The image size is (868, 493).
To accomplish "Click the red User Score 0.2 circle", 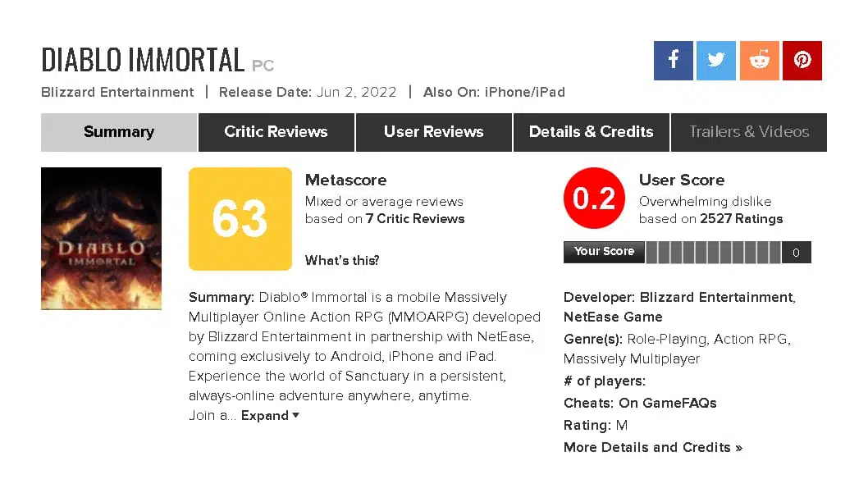I will pos(594,199).
